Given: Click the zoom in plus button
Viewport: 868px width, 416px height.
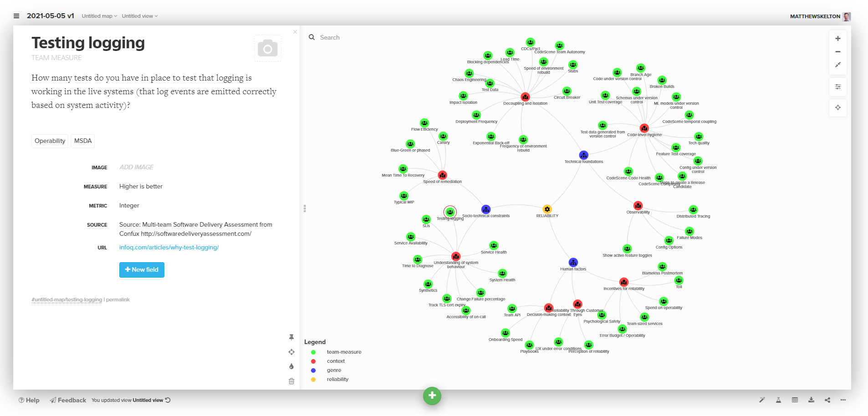Looking at the screenshot, I should (x=838, y=39).
